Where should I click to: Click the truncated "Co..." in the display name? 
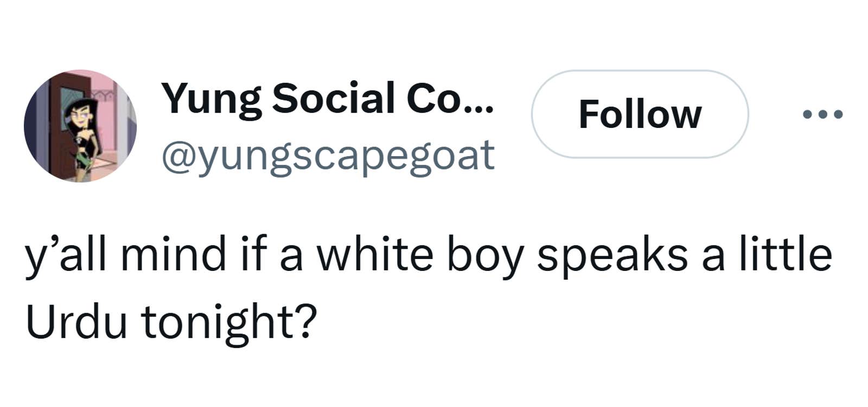coord(449,98)
